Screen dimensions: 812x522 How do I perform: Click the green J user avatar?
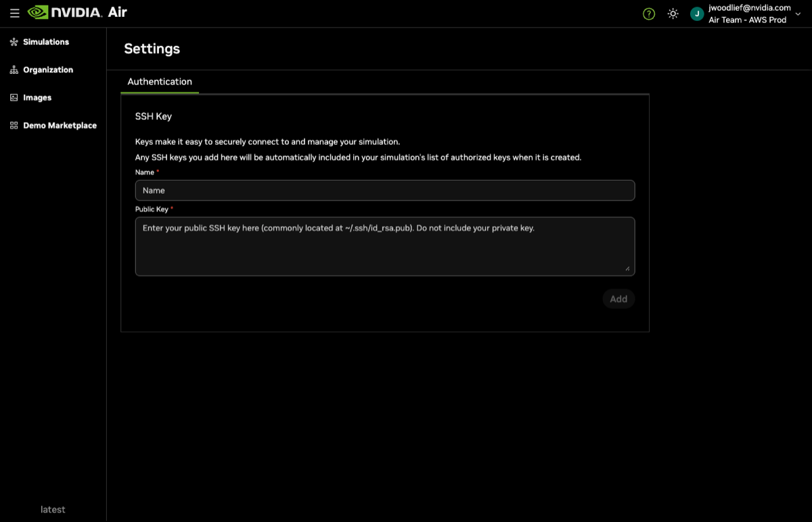(697, 14)
